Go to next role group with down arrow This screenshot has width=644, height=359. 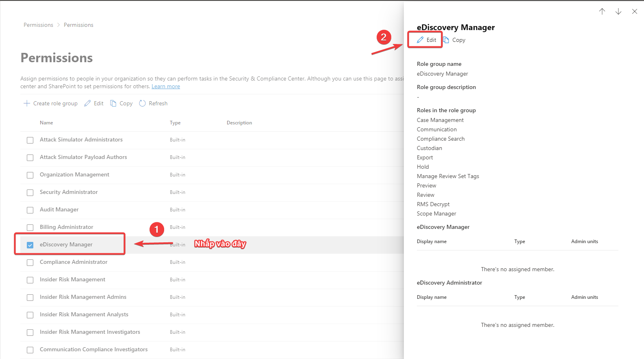(618, 11)
